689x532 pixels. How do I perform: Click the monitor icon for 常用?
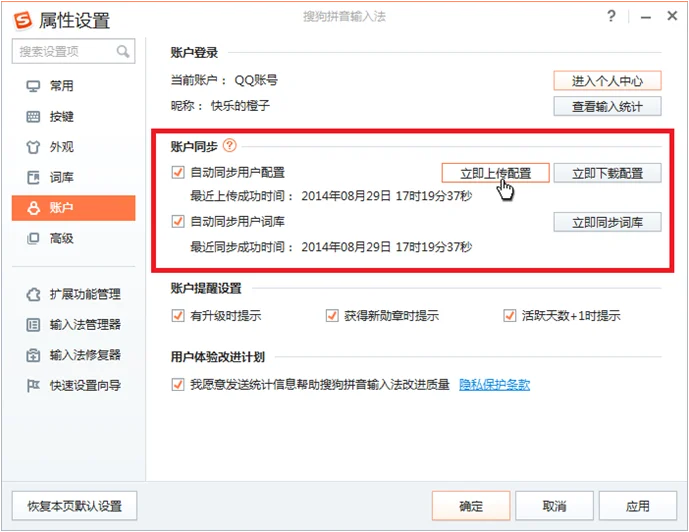click(x=32, y=86)
